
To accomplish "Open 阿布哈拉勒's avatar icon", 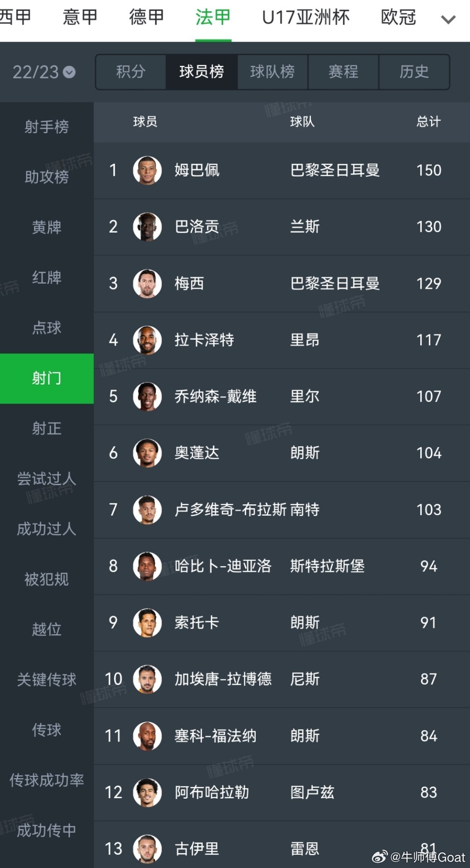I will point(147,792).
